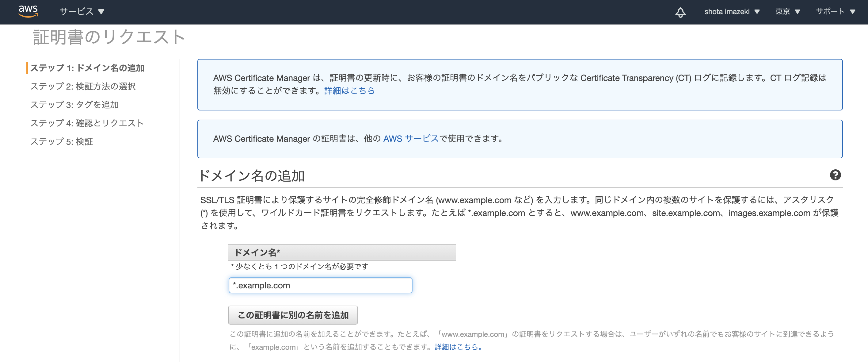
Task: Go to ステップ 4: 確認とリクエスト
Action: pyautogui.click(x=87, y=123)
